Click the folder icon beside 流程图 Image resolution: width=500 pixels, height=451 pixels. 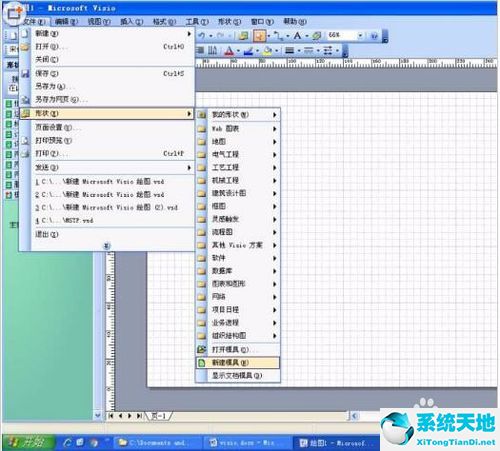click(x=202, y=232)
